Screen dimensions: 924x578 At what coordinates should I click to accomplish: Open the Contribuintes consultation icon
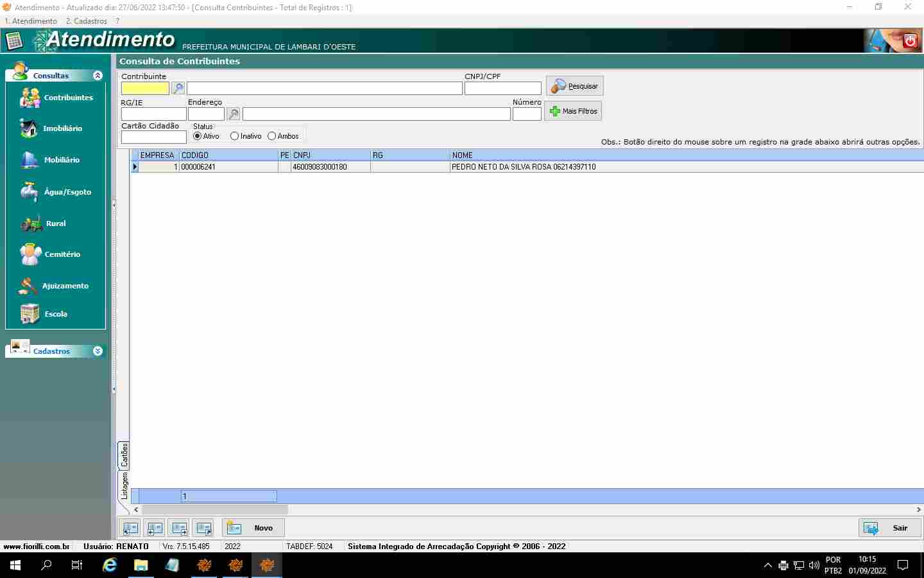click(x=30, y=98)
